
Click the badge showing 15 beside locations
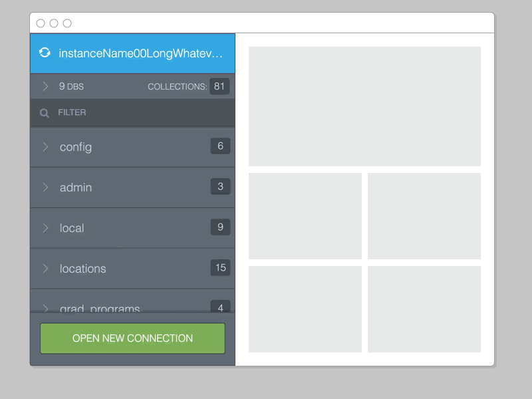point(219,268)
